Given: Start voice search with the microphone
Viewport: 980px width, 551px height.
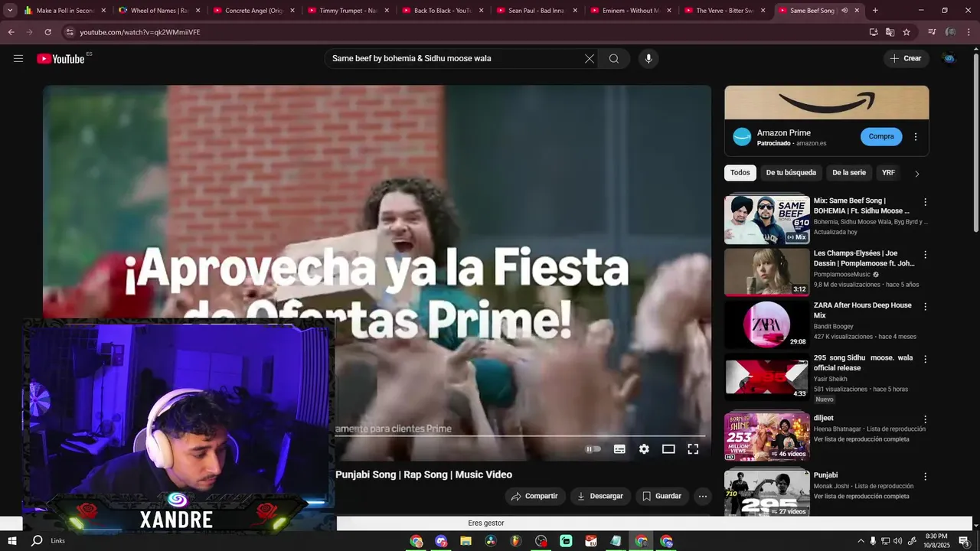Looking at the screenshot, I should pyautogui.click(x=648, y=59).
